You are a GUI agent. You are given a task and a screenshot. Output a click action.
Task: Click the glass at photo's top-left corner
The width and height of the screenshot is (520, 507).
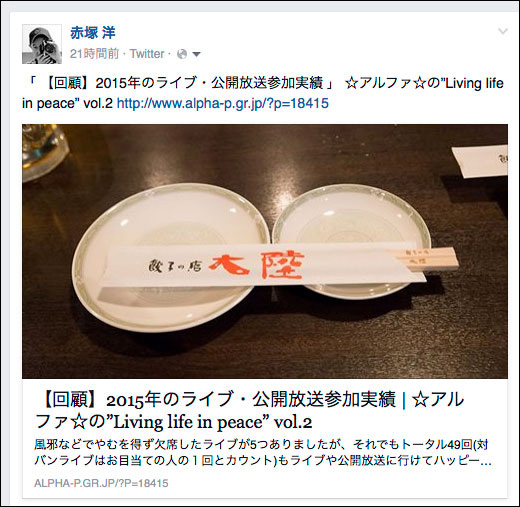coord(45,152)
